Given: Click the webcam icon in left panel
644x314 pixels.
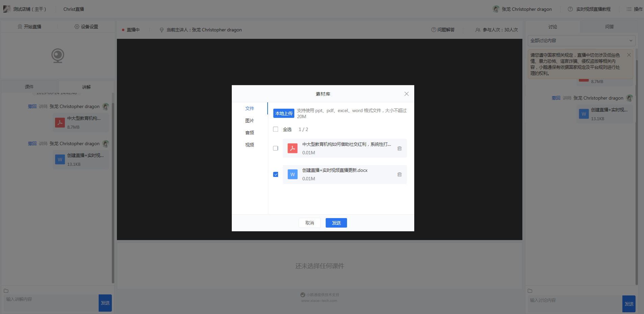Looking at the screenshot, I should tap(58, 55).
